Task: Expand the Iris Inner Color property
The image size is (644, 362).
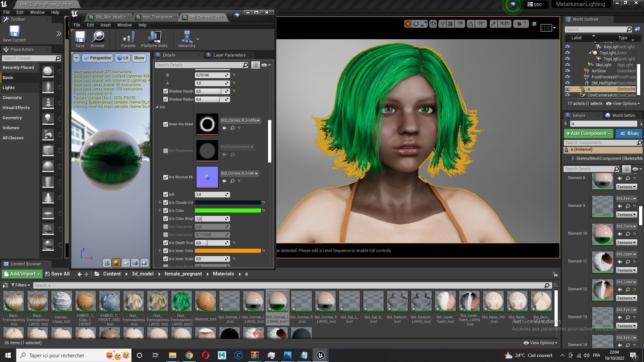Action: [160, 251]
